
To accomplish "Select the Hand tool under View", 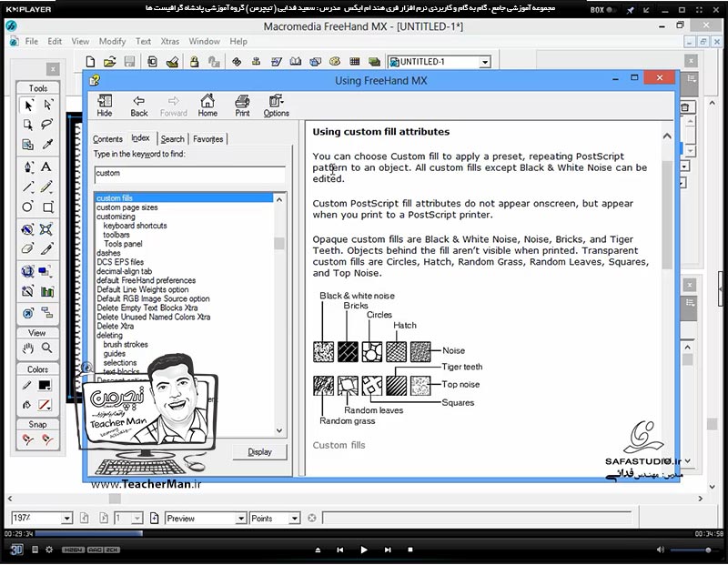I will [x=28, y=348].
